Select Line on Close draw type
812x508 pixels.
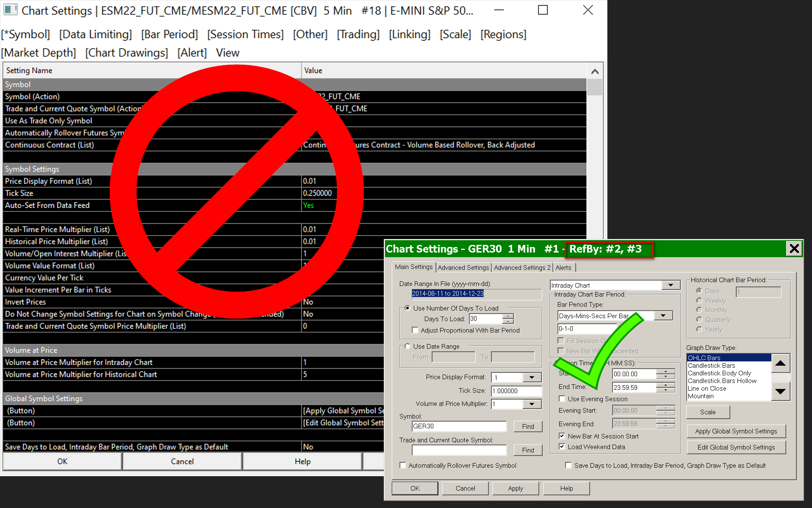pyautogui.click(x=729, y=389)
